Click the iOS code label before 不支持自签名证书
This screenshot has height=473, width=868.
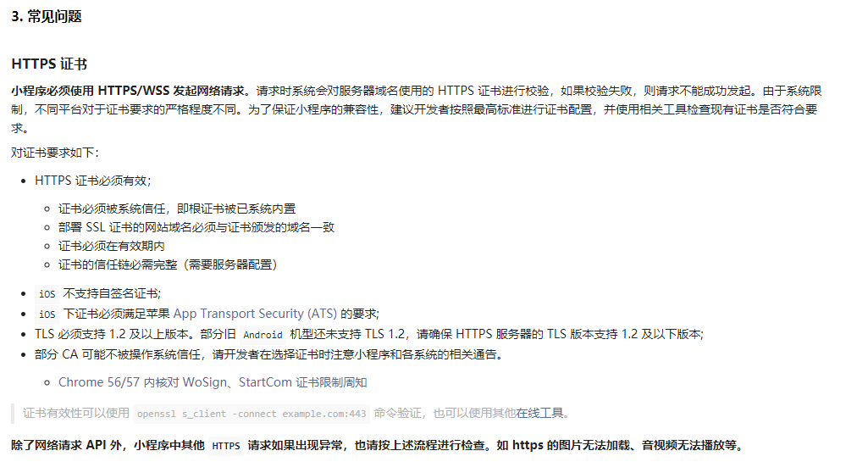47,294
